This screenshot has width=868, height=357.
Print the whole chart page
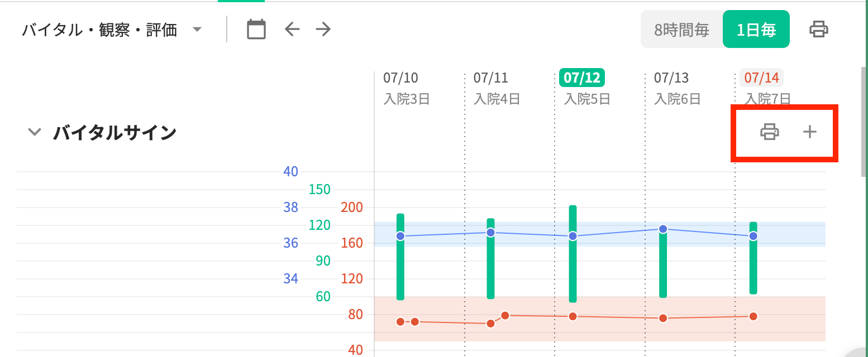(818, 30)
